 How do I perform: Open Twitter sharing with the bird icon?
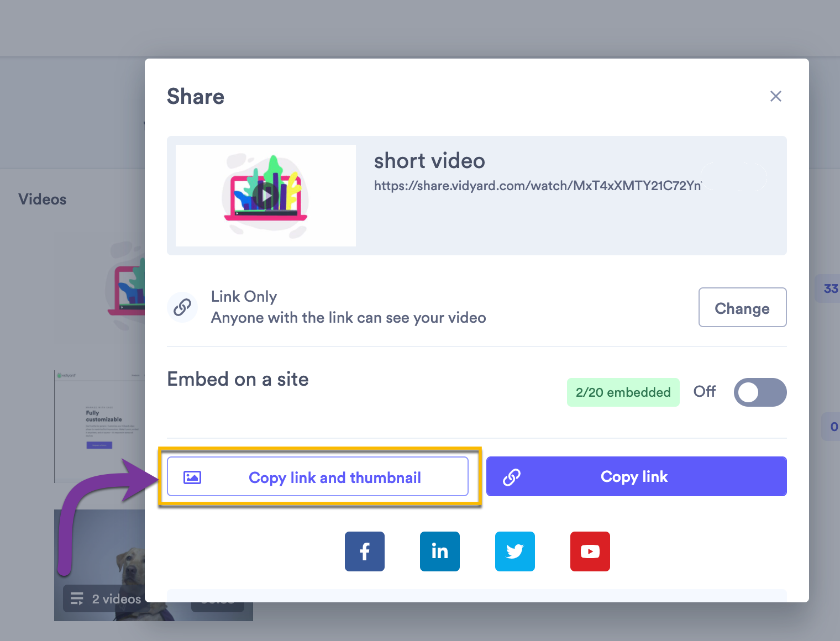tap(514, 551)
